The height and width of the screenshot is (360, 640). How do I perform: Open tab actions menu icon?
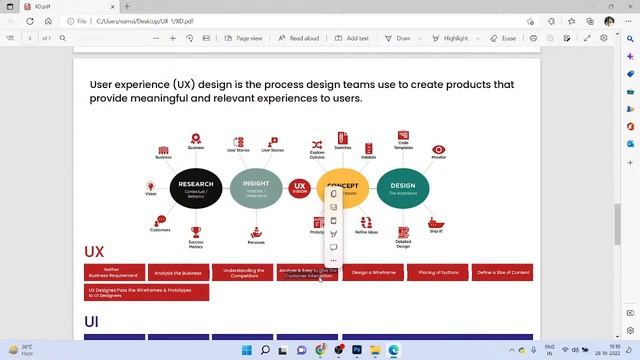pyautogui.click(x=10, y=7)
